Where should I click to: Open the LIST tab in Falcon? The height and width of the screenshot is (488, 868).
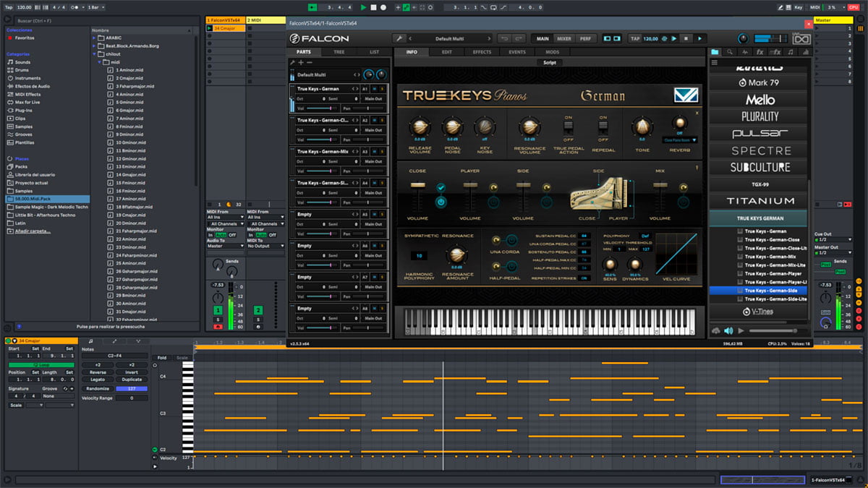pos(374,52)
